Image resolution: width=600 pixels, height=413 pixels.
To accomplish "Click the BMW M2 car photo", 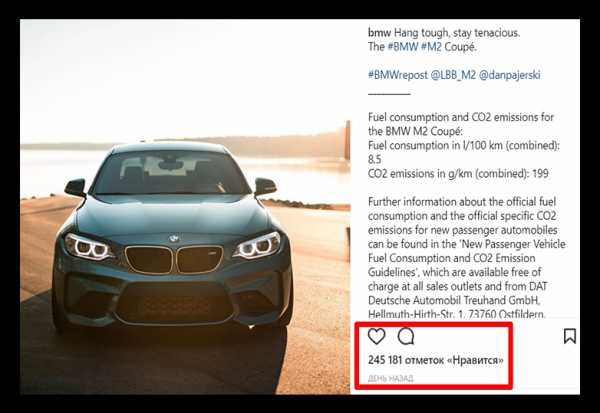I will point(185,207).
